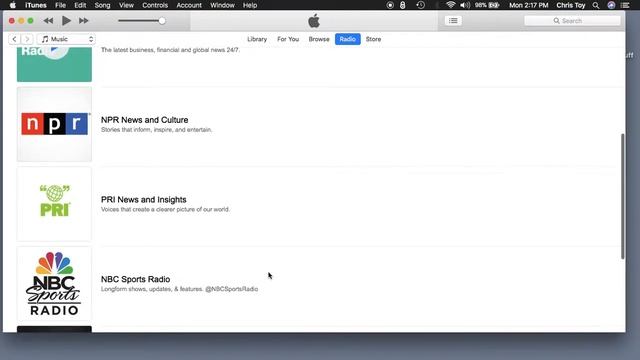Open the NPR station logo thumbnail
The height and width of the screenshot is (360, 640).
click(54, 124)
